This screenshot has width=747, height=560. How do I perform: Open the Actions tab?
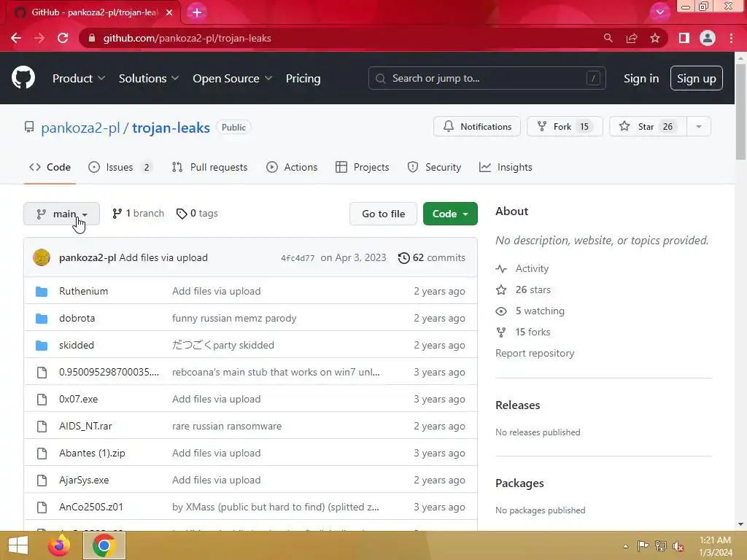pyautogui.click(x=292, y=167)
